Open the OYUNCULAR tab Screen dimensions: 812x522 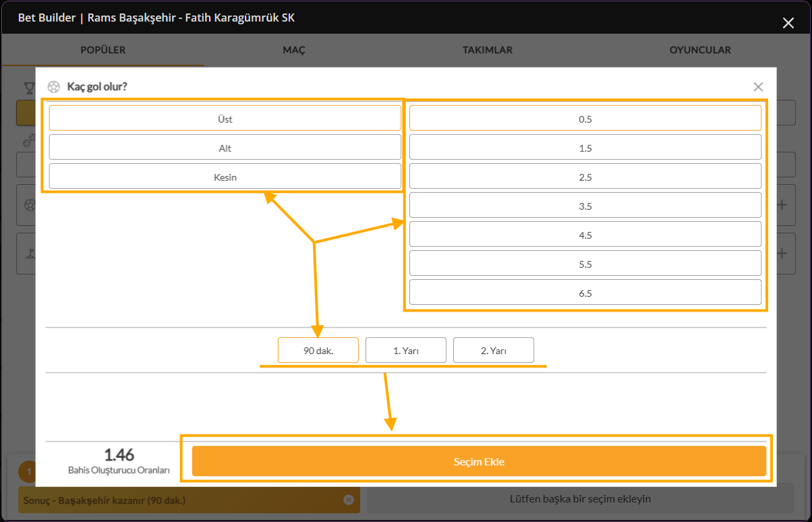(x=700, y=50)
